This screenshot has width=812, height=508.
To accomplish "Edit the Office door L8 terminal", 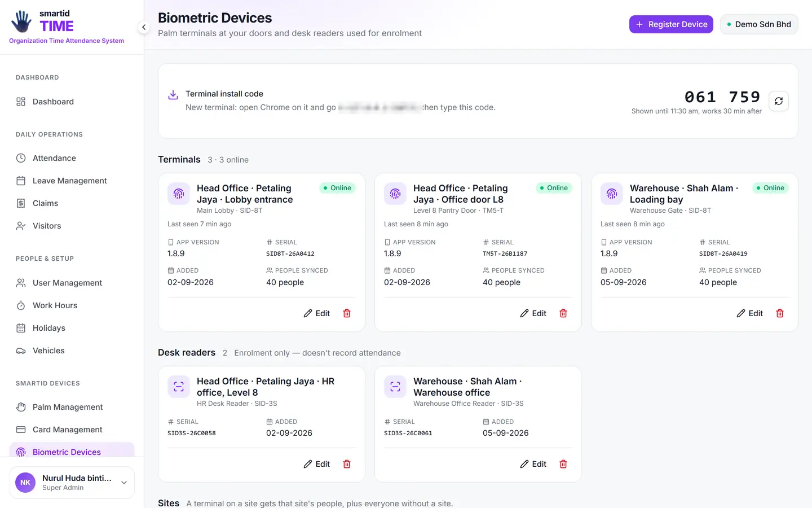I will click(533, 313).
